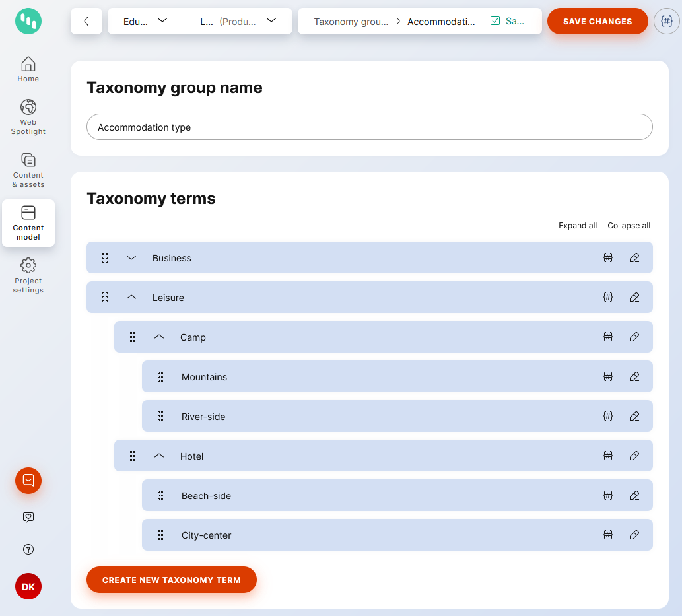Open Project settings via the gear icon
The image size is (682, 616).
pyautogui.click(x=28, y=276)
